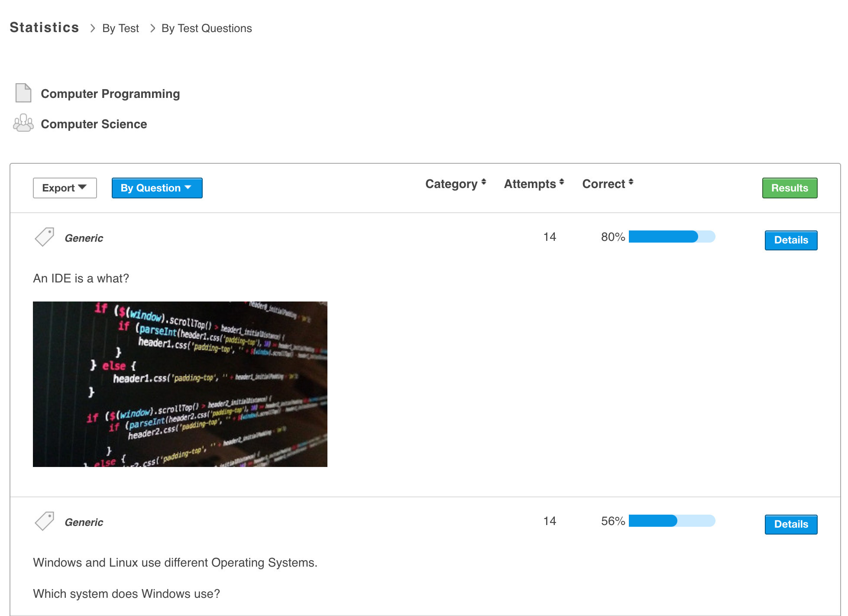The height and width of the screenshot is (616, 848).
Task: Sort the list by Category header
Action: 451,184
